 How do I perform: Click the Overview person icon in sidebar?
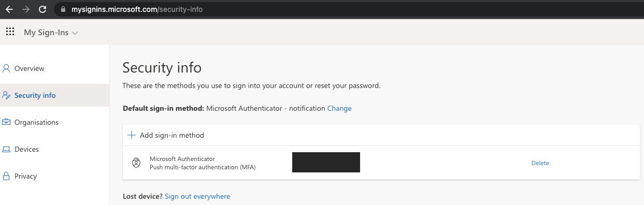6,68
